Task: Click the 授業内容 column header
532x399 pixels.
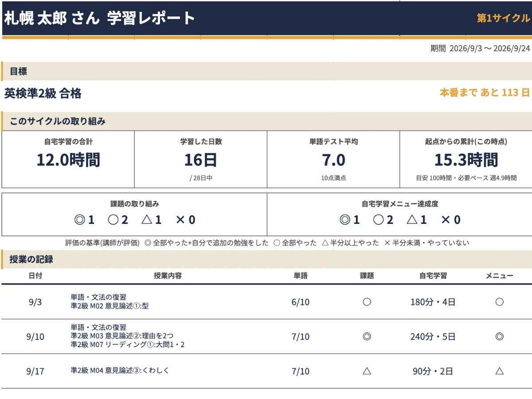Action: coord(168,276)
